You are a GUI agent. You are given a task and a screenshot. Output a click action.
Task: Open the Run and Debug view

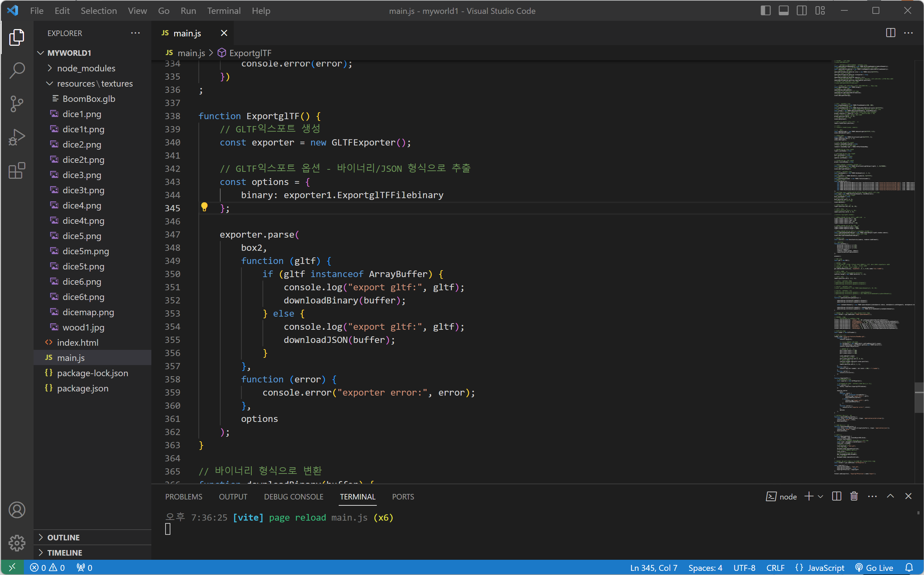click(17, 137)
